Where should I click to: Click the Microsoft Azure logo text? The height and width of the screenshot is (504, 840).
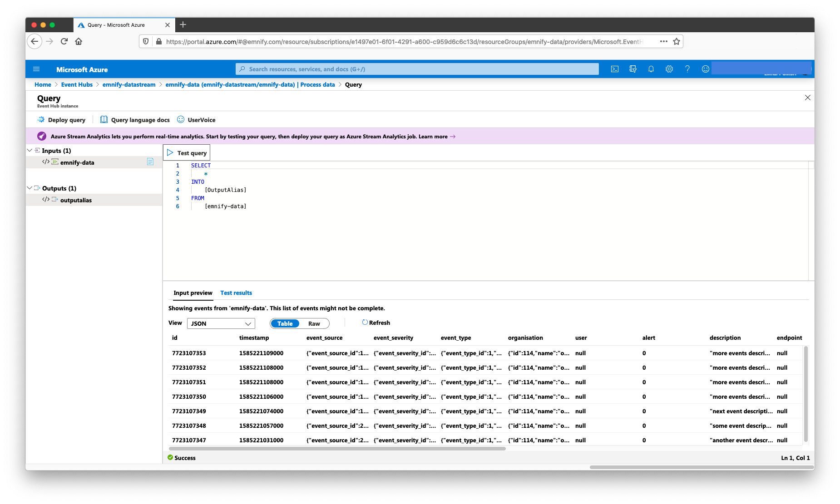82,69
